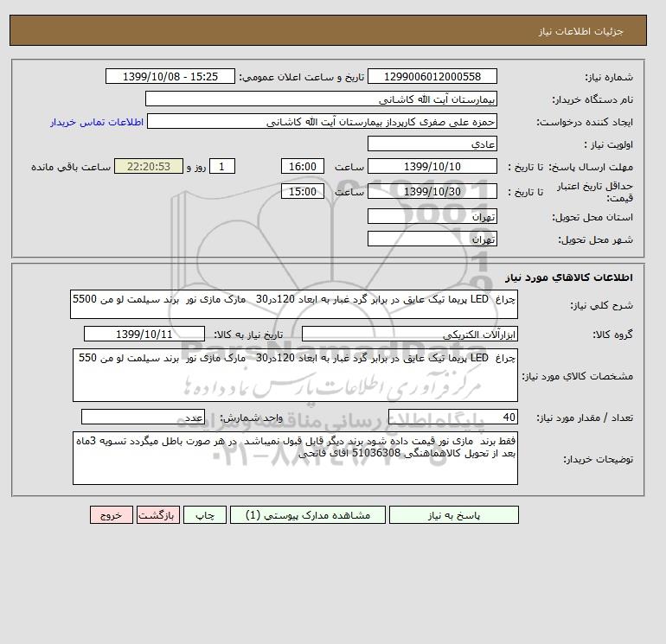Click the section heading اطلاعات کالاهای مورد نیاز
The image size is (666, 644).
[569, 277]
